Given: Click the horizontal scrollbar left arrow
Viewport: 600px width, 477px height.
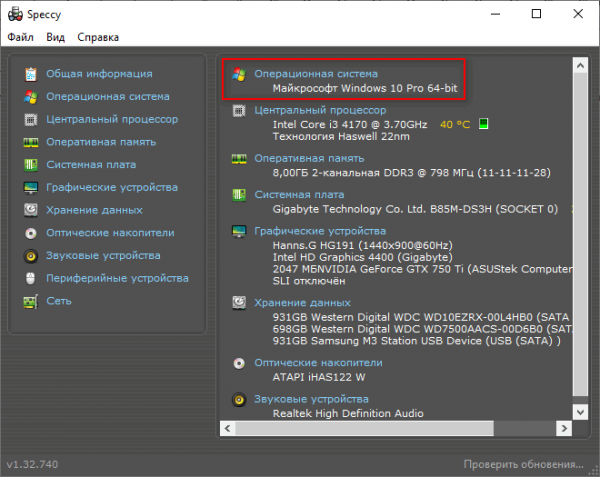Looking at the screenshot, I should (x=227, y=428).
